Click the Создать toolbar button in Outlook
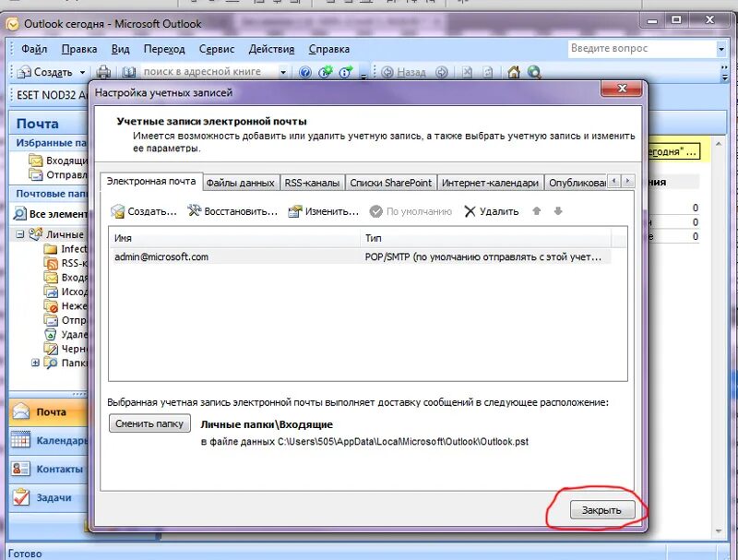The width and height of the screenshot is (738, 560). (45, 72)
